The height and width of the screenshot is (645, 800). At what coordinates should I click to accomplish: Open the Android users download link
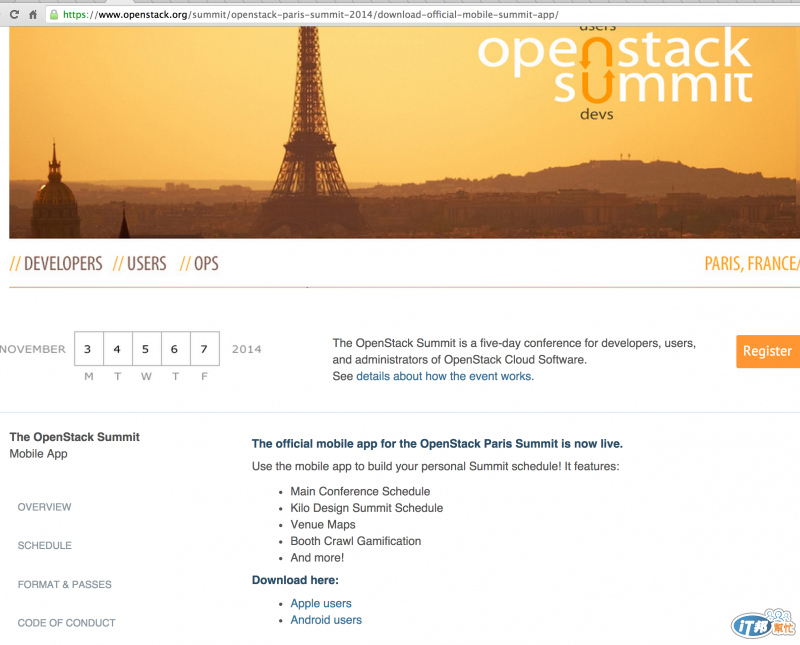click(326, 620)
